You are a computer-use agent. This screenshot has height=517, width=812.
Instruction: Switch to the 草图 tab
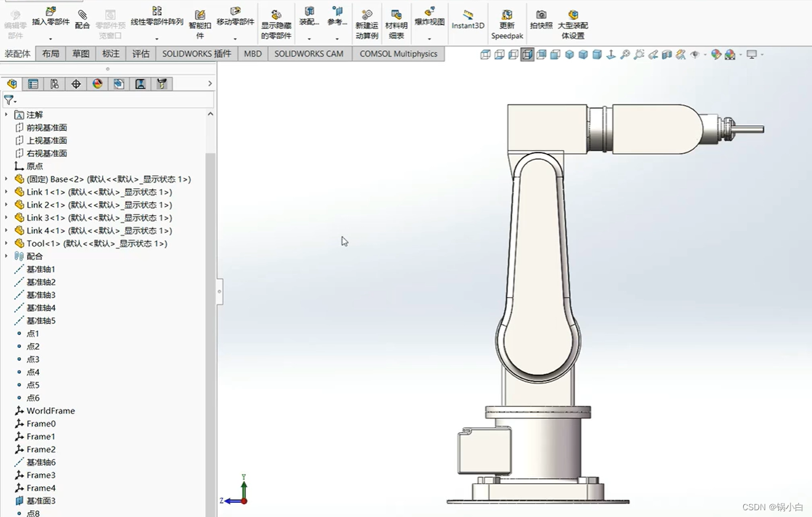81,54
